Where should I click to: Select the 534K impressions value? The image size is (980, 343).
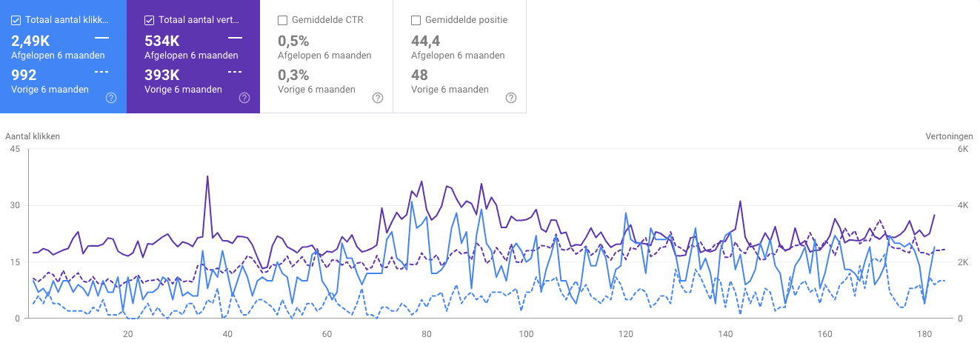[162, 41]
